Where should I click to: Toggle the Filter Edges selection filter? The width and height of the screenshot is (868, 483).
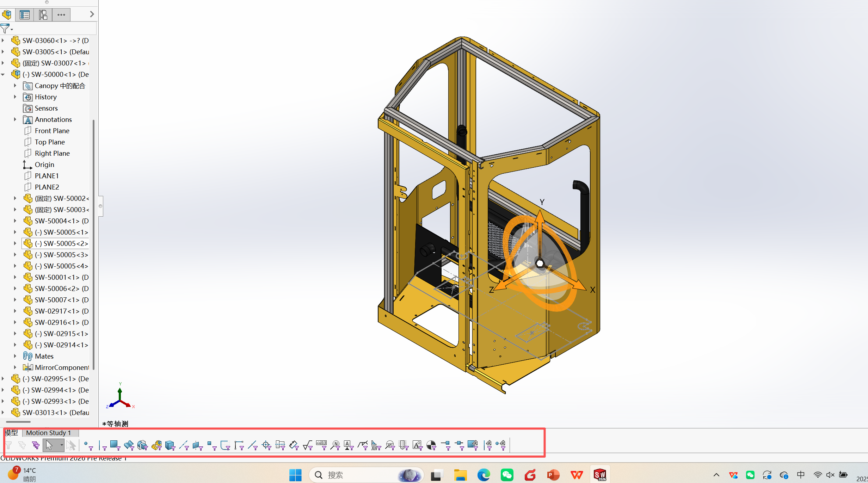(x=102, y=445)
